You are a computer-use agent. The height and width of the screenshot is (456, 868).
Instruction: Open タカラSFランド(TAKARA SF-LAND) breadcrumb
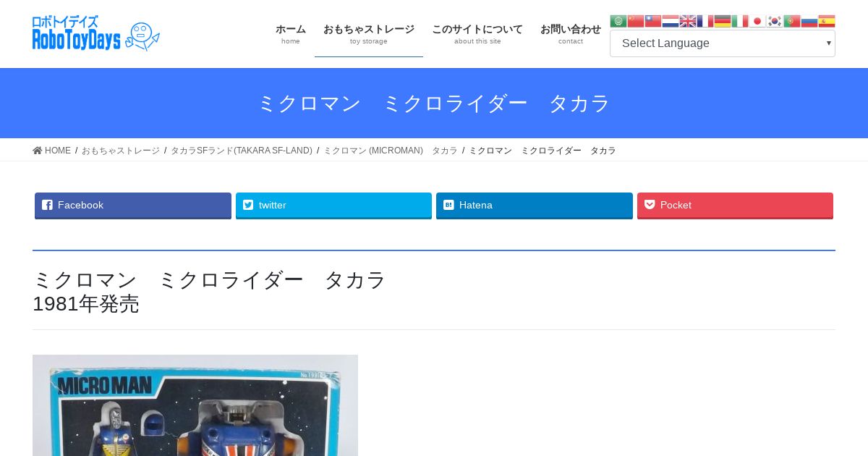pyautogui.click(x=242, y=151)
